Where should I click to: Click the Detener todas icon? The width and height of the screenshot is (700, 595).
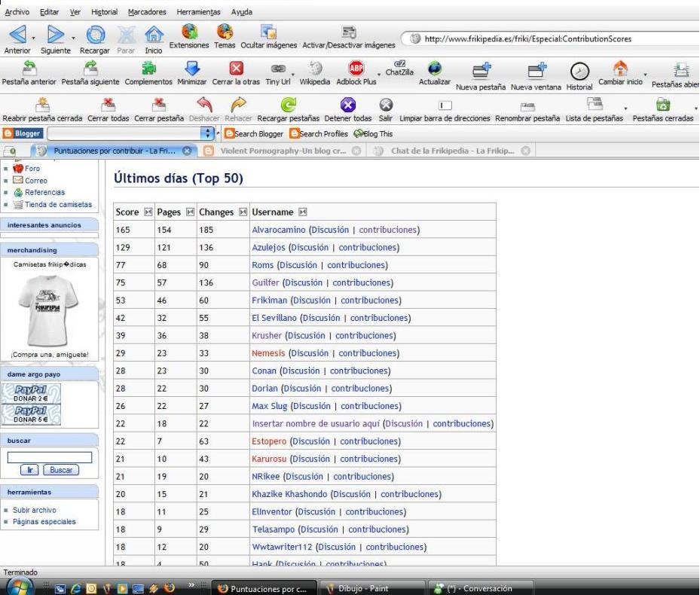tap(347, 105)
